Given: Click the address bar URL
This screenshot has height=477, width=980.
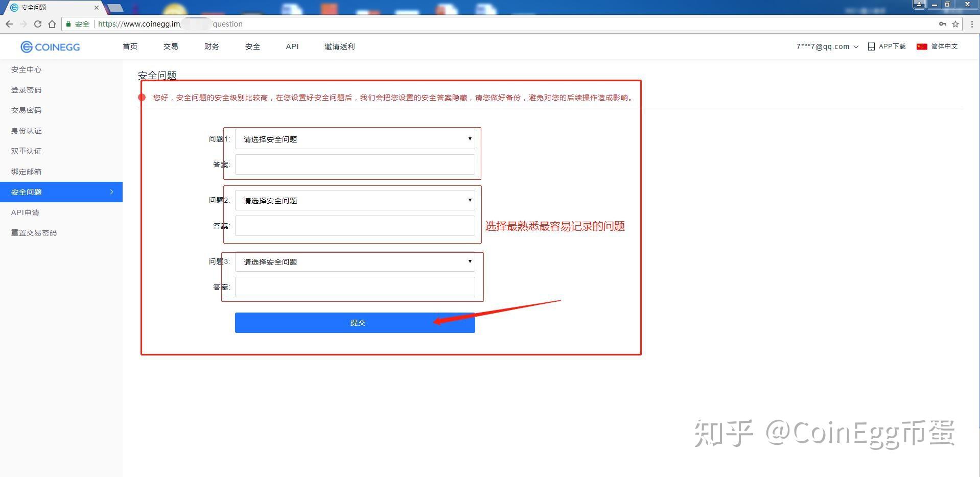Looking at the screenshot, I should click(x=170, y=24).
